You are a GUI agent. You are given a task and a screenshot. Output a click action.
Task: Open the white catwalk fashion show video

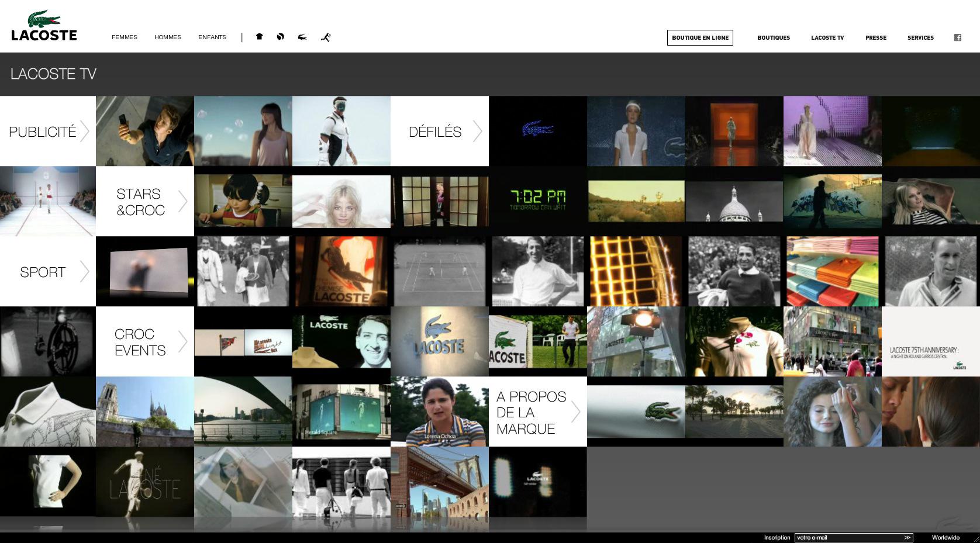point(48,201)
